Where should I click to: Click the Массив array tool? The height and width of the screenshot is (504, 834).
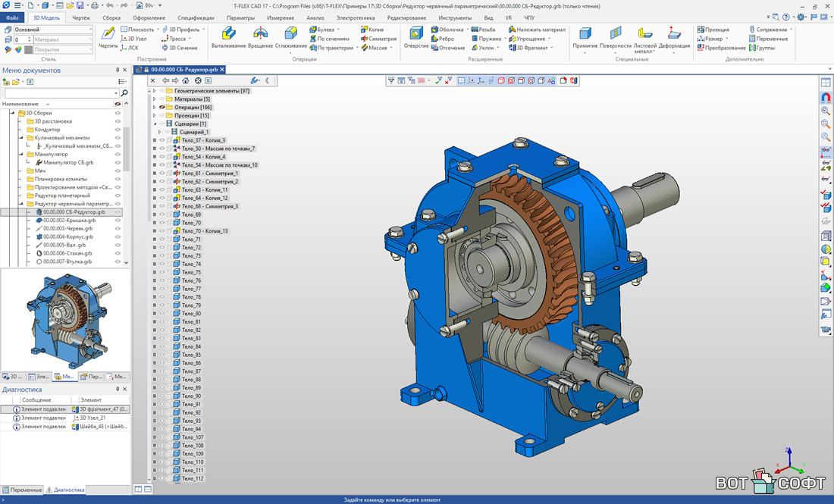click(x=375, y=48)
